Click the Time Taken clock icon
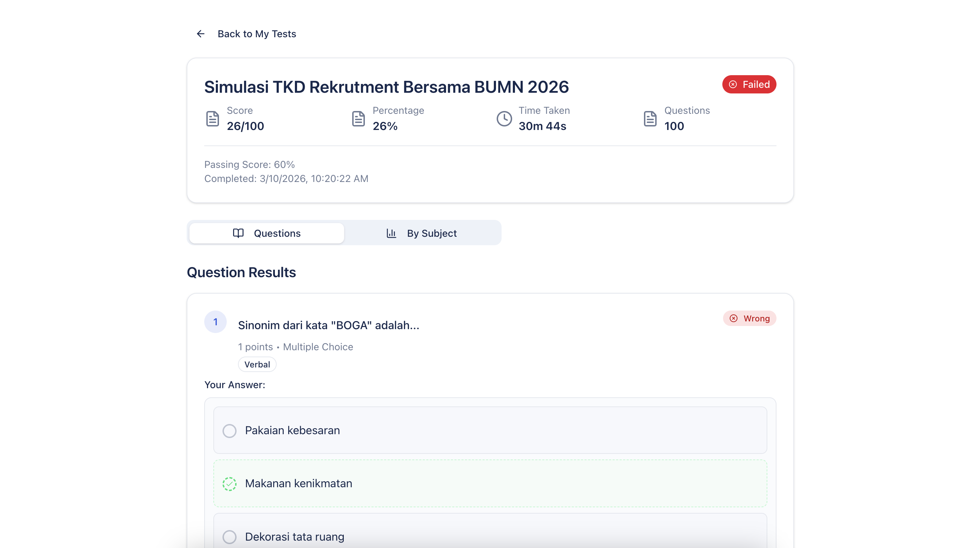The image size is (980, 548). (504, 119)
